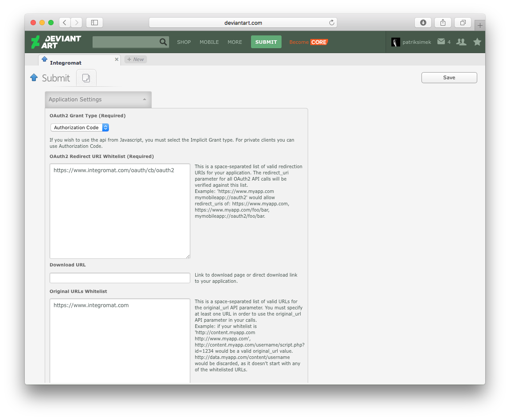Reload the deviantart.com page
The image size is (510, 420).
[332, 23]
